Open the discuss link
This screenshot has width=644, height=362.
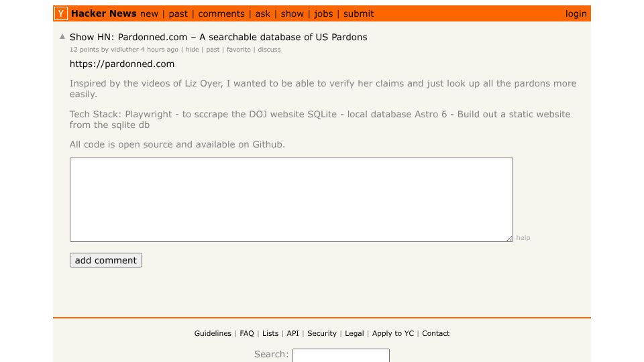click(x=269, y=49)
